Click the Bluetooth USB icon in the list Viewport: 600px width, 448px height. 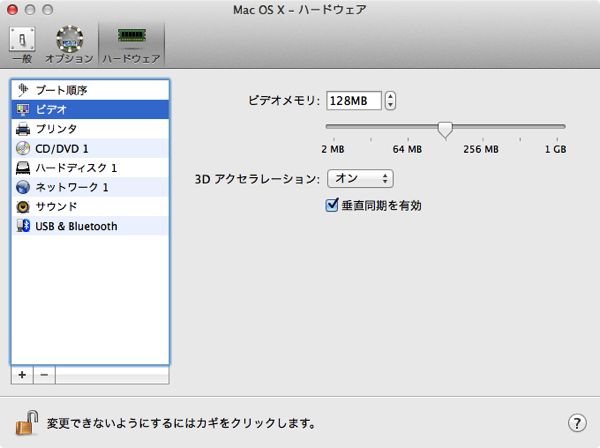click(x=23, y=226)
